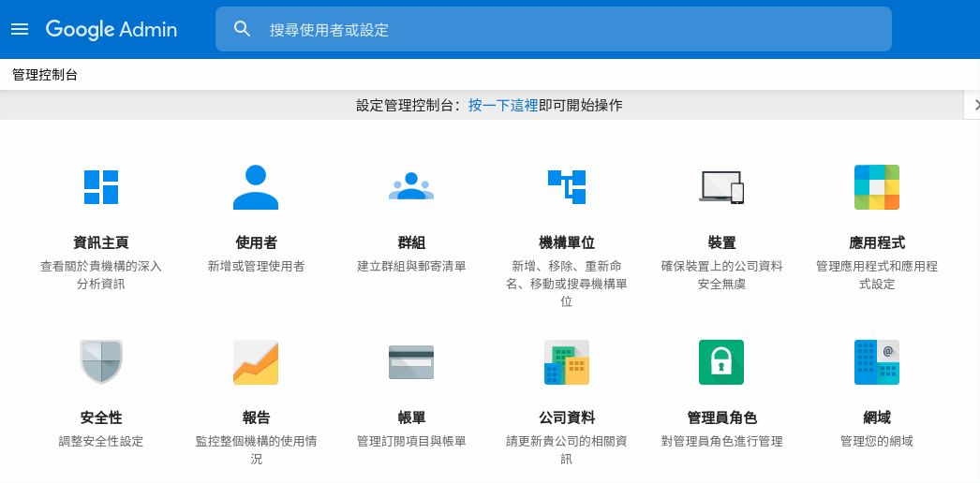The image size is (980, 483).
Task: Open the 網域 building with @ icon
Action: (x=877, y=362)
